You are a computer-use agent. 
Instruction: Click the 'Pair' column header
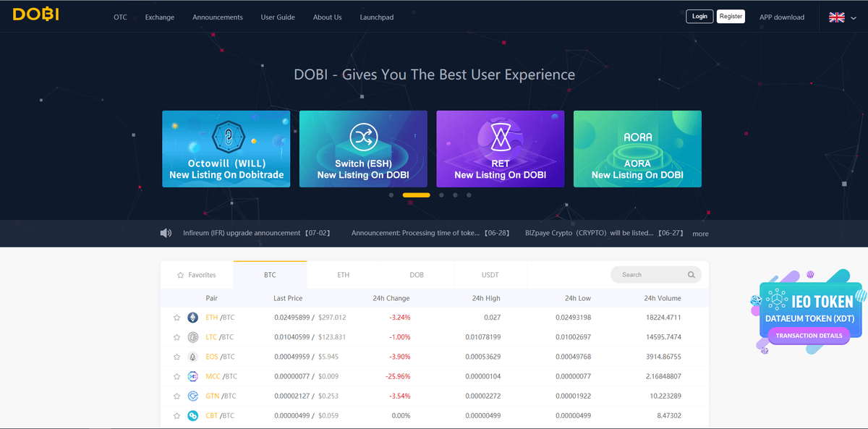coord(211,298)
